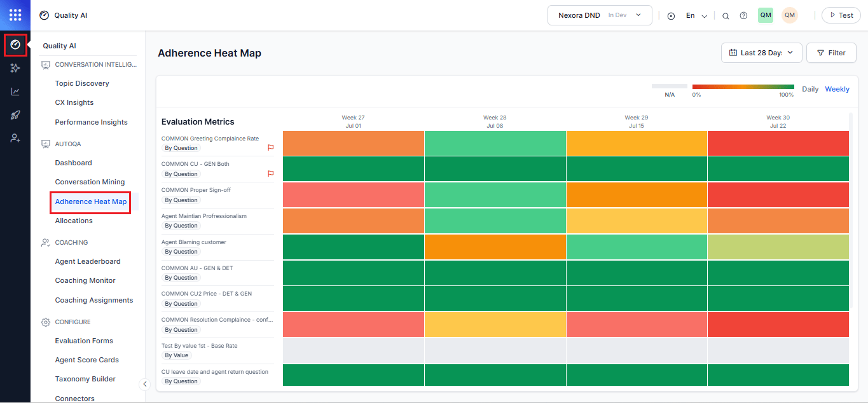The height and width of the screenshot is (403, 868).
Task: Open the help question mark icon
Action: 743,16
